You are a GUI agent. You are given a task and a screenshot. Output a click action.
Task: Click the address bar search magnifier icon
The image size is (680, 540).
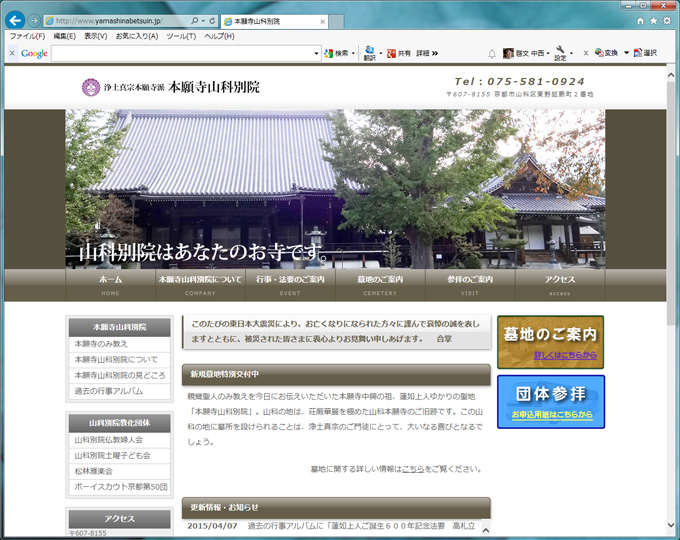(x=195, y=21)
